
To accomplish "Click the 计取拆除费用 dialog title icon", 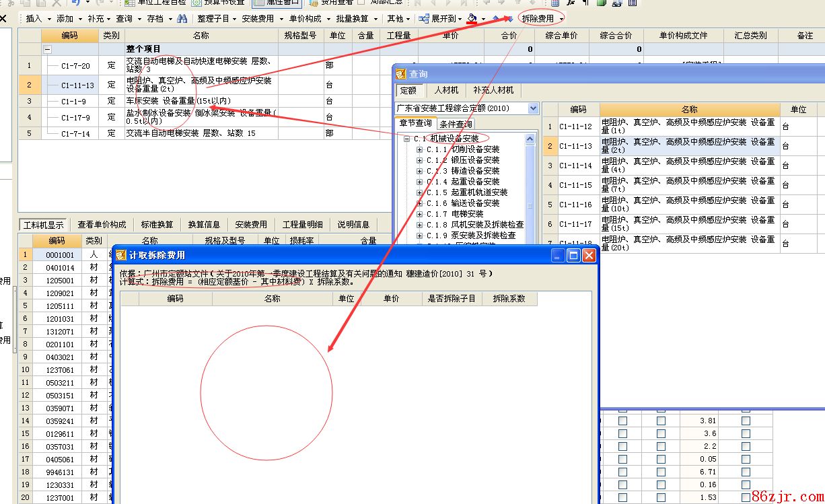I will coord(120,255).
